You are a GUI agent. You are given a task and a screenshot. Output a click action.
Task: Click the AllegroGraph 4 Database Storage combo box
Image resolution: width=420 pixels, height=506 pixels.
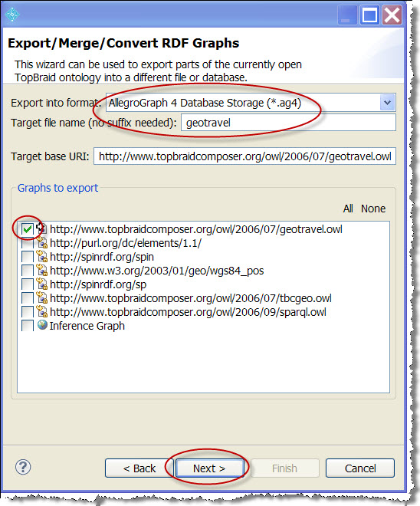pos(251,103)
